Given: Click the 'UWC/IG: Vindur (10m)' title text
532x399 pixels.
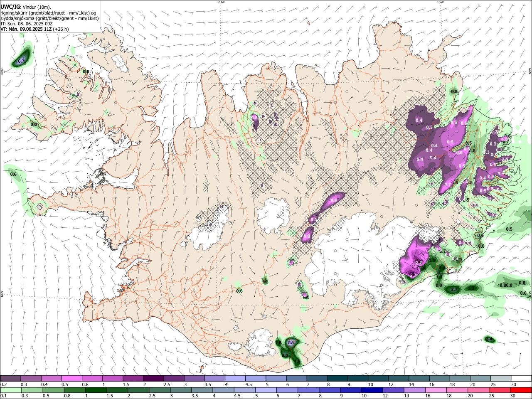Looking at the screenshot, I should 26,7.
